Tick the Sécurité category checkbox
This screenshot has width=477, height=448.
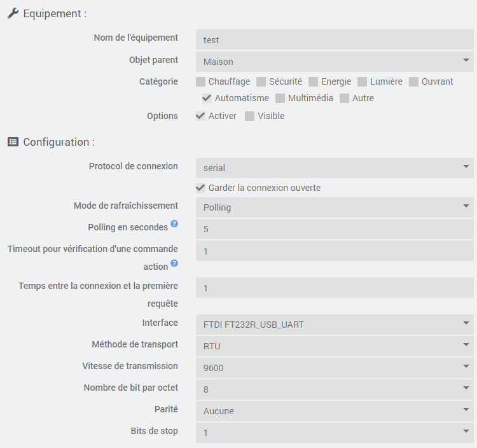click(x=261, y=81)
